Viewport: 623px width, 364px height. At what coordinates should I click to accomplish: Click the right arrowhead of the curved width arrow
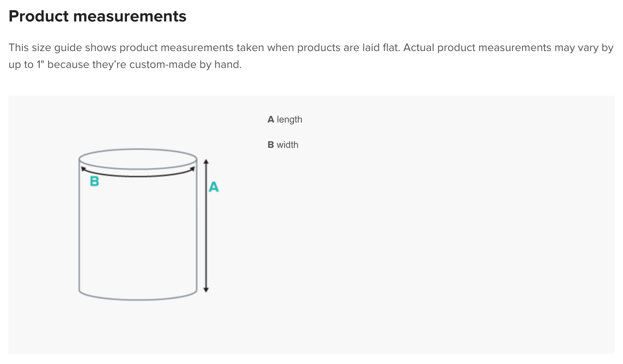(x=192, y=169)
